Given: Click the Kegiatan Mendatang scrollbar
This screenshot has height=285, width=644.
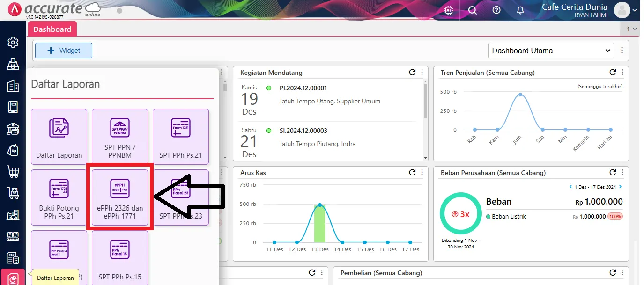Looking at the screenshot, I should pyautogui.click(x=425, y=101).
